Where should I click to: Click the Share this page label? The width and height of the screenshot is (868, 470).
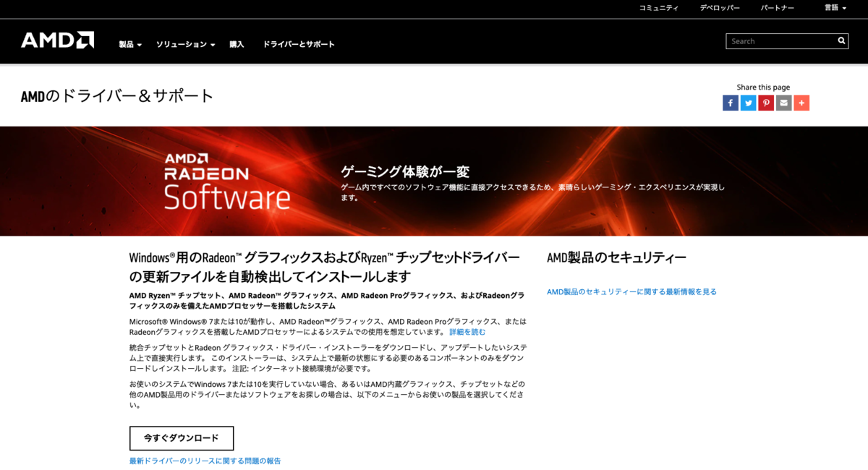pos(763,87)
